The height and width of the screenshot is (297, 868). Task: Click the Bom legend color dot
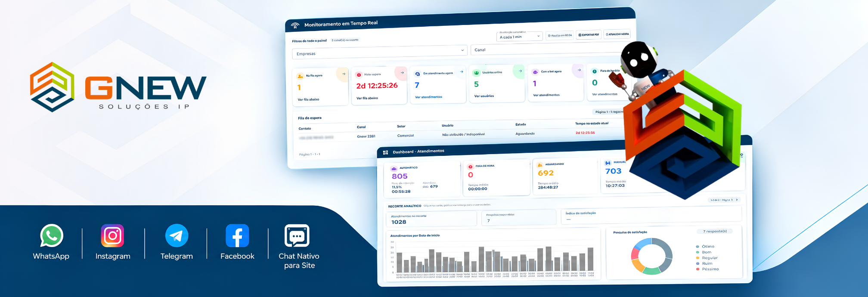point(697,252)
